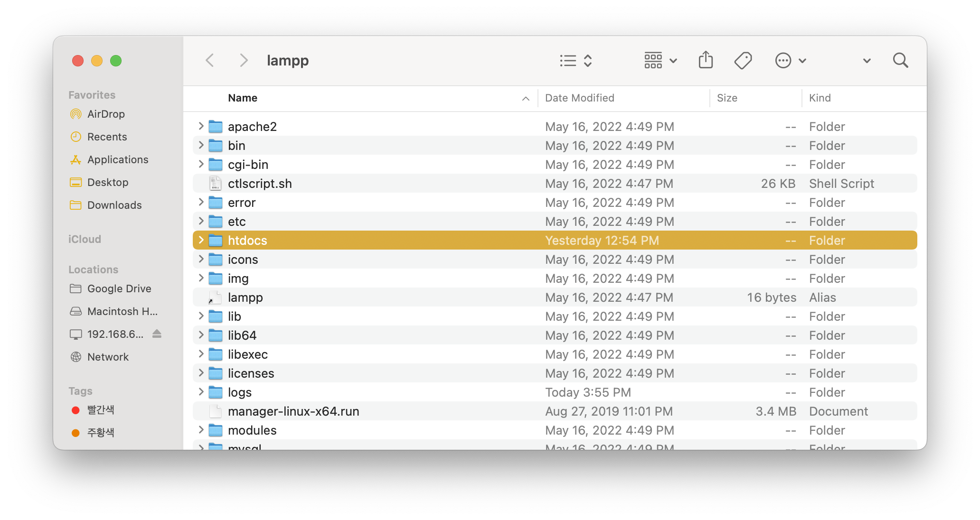Select the ctlscript.sh file
980x520 pixels.
[260, 184]
